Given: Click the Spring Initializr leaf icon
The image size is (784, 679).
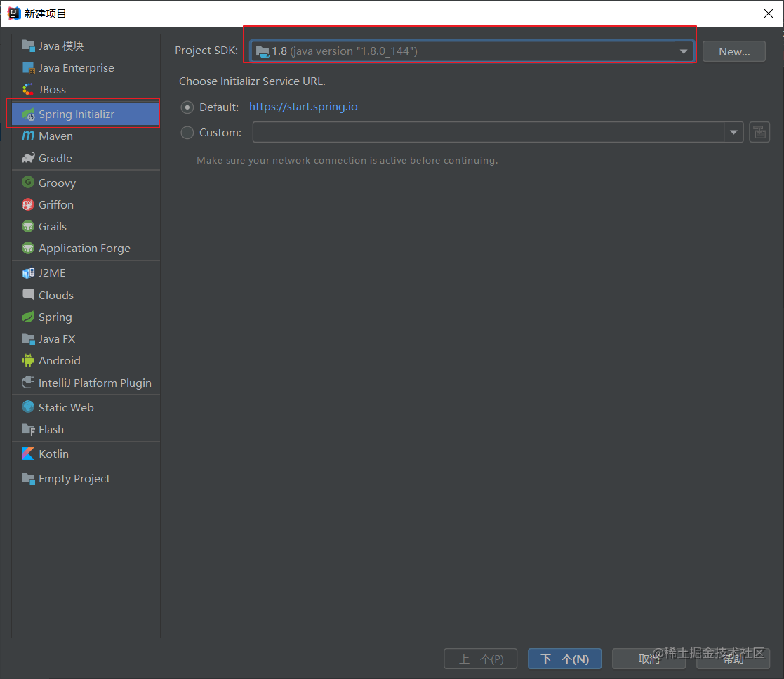Looking at the screenshot, I should pyautogui.click(x=28, y=114).
